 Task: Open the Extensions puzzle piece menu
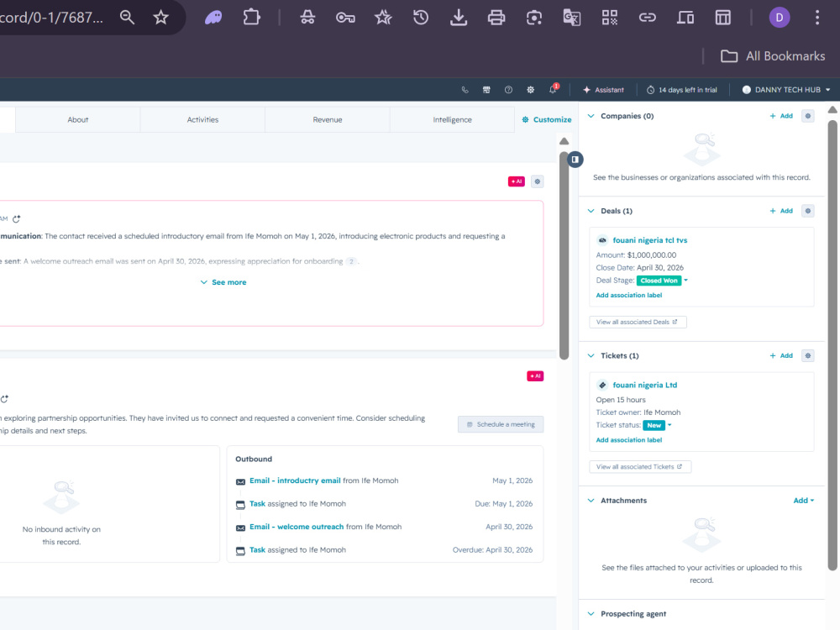point(251,17)
